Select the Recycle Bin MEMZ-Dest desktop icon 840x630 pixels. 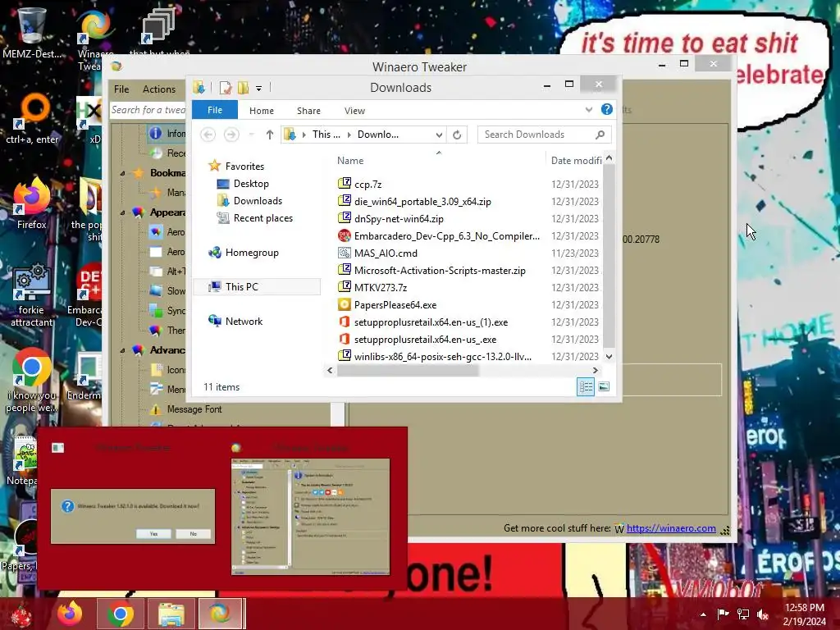(x=32, y=33)
